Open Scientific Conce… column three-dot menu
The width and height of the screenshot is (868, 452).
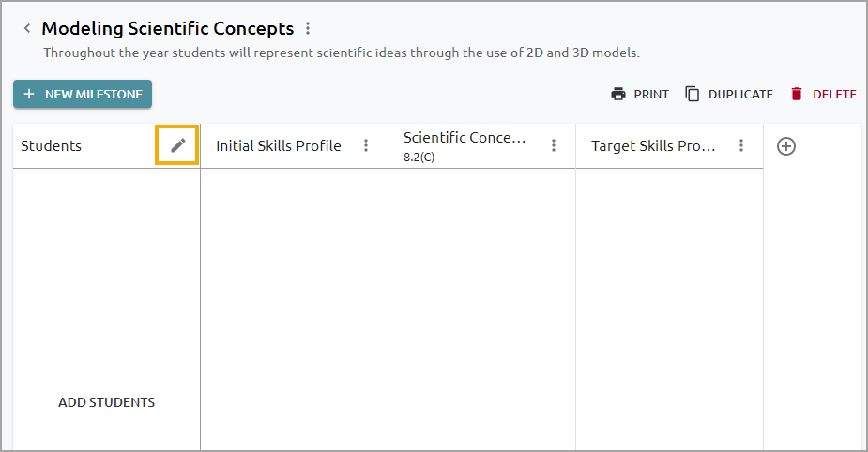554,145
